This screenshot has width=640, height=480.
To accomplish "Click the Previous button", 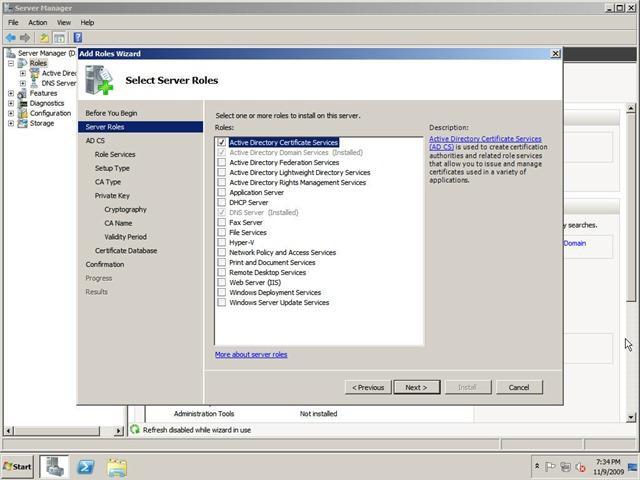I will pos(368,387).
